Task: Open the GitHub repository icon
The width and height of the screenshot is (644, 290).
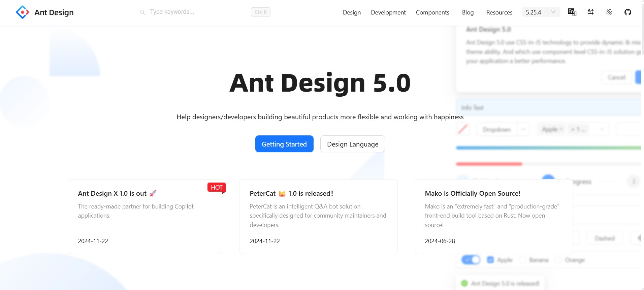Action: point(628,12)
